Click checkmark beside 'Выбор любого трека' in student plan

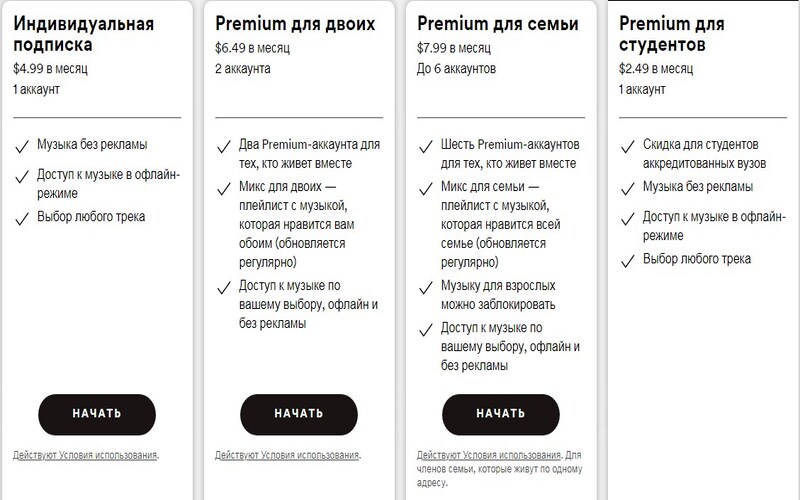627,260
